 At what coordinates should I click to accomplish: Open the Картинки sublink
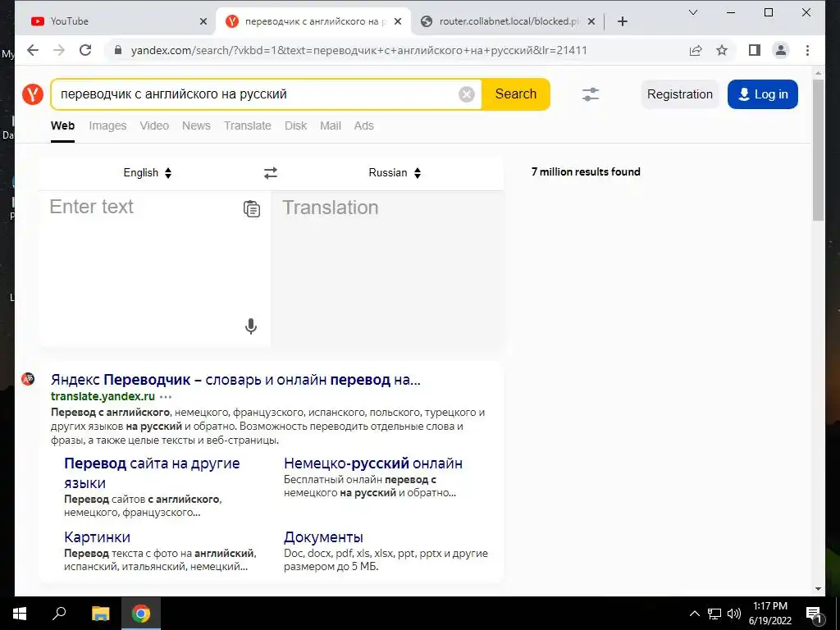click(97, 536)
